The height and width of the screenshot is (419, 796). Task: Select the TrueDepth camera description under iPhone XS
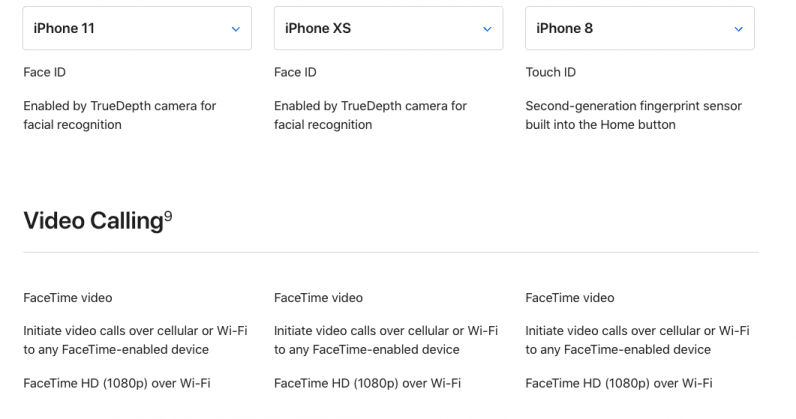point(370,115)
